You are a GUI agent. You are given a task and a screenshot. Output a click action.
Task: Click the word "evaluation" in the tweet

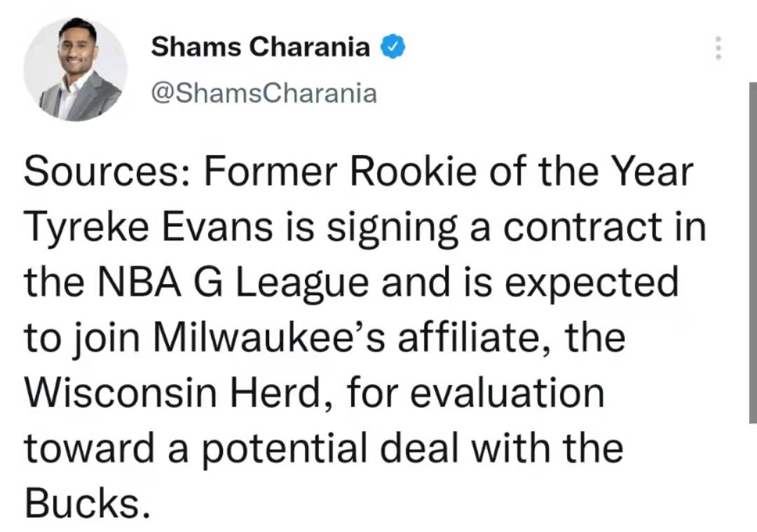507,393
